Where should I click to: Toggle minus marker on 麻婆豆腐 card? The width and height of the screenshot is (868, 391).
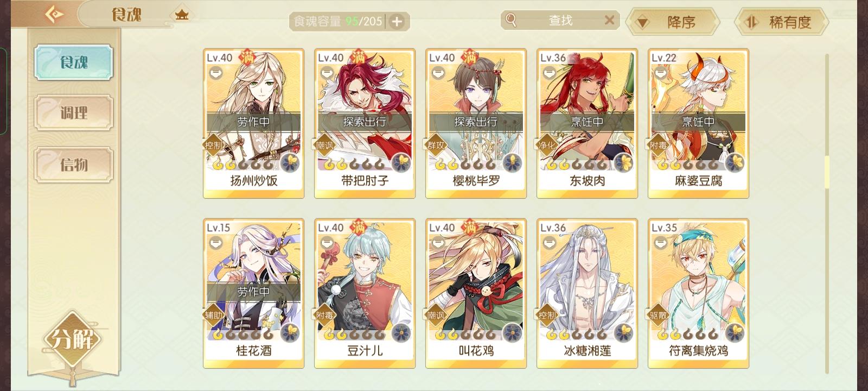pos(661,72)
